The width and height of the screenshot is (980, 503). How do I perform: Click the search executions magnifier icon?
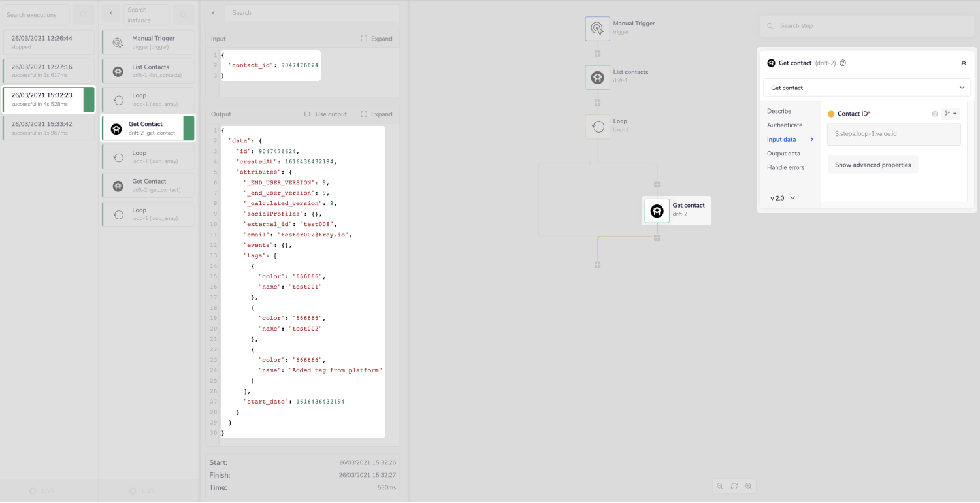pyautogui.click(x=84, y=14)
